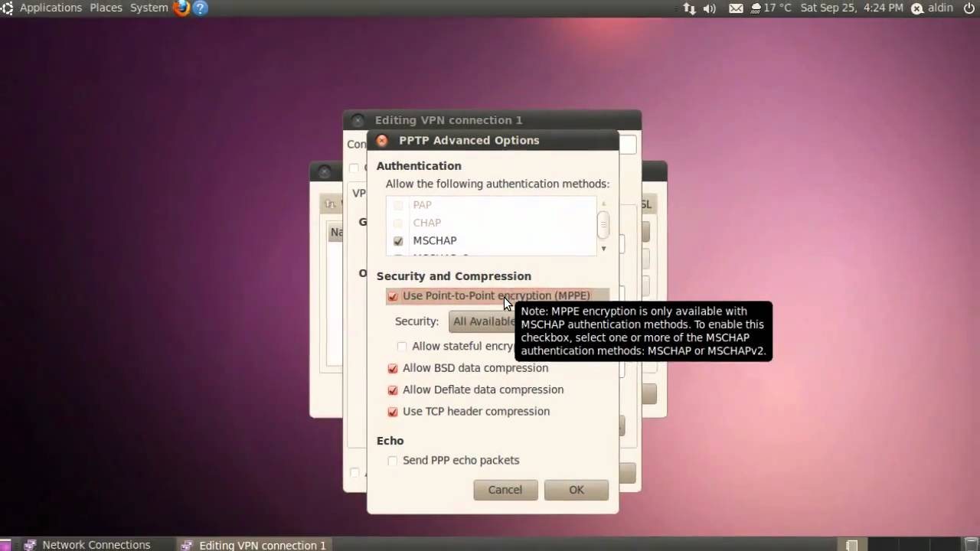The image size is (980, 551).
Task: Disable Use TCP header compression
Action: click(x=393, y=412)
